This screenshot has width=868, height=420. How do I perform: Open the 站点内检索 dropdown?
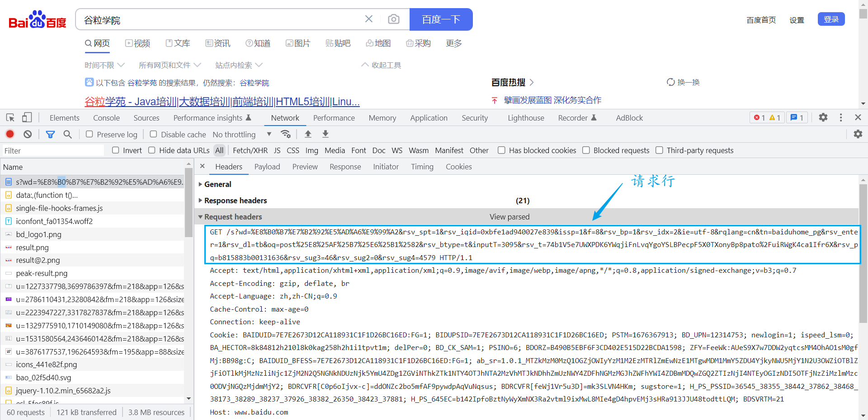tap(239, 65)
